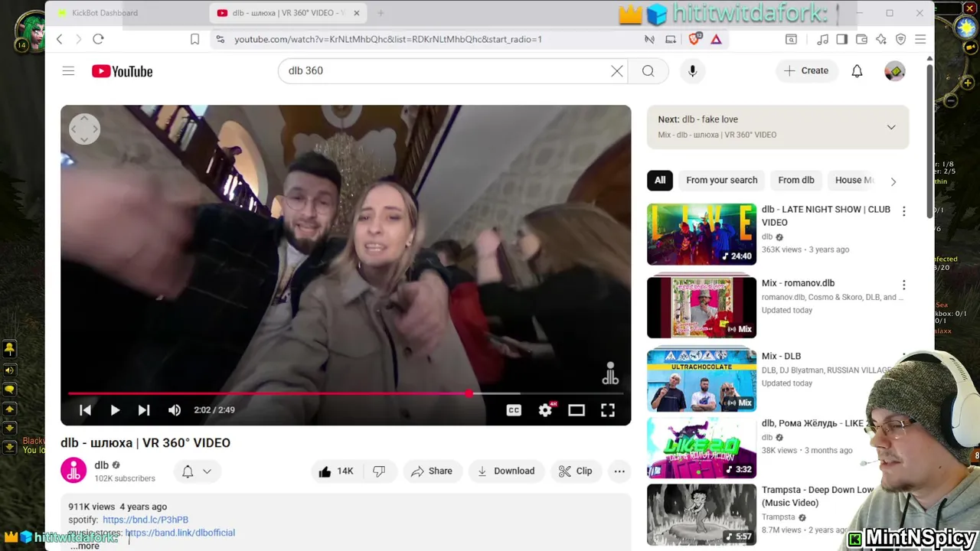Viewport: 980px width, 551px height.
Task: Open the YouTube guide hamburger menu
Action: point(68,71)
